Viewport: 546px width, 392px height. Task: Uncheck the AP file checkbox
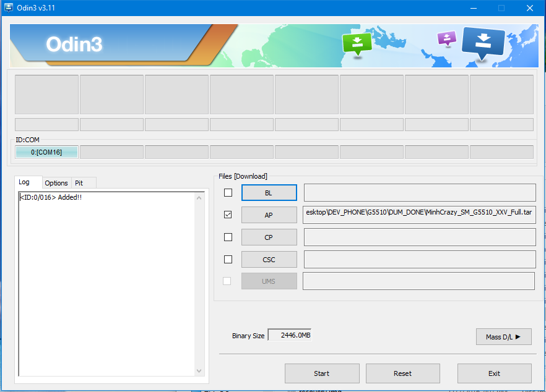228,215
